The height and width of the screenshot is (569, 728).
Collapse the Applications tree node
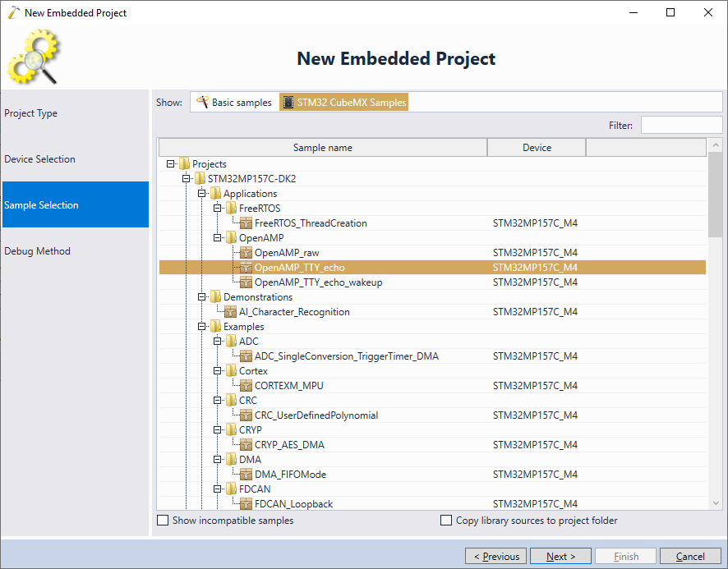click(201, 194)
